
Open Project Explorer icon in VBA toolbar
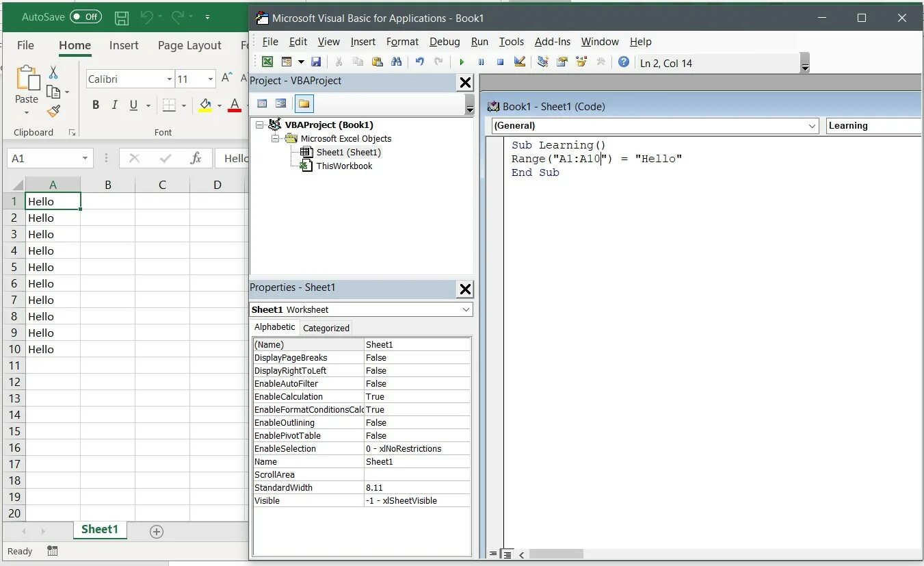tap(543, 62)
